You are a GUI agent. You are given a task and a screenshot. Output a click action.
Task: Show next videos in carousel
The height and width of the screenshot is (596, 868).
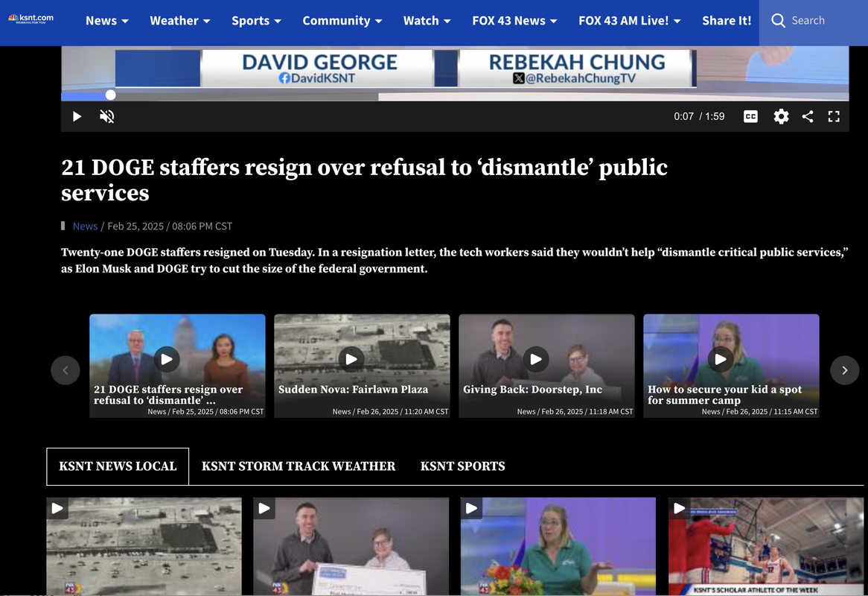click(845, 370)
